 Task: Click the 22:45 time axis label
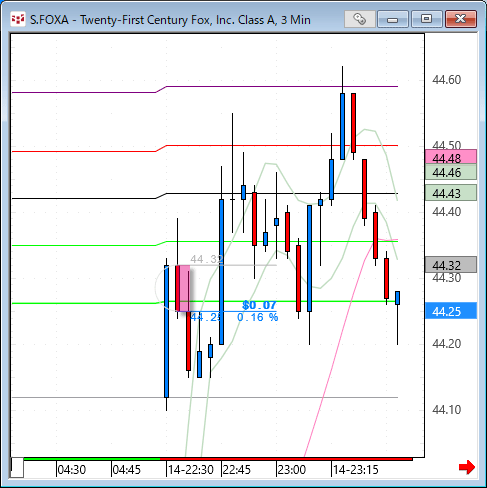point(237,470)
